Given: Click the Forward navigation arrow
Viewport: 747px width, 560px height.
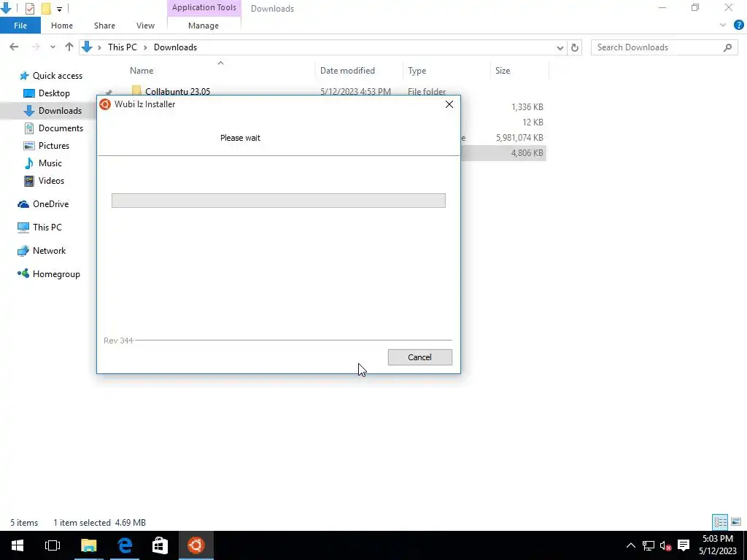Looking at the screenshot, I should pos(36,47).
